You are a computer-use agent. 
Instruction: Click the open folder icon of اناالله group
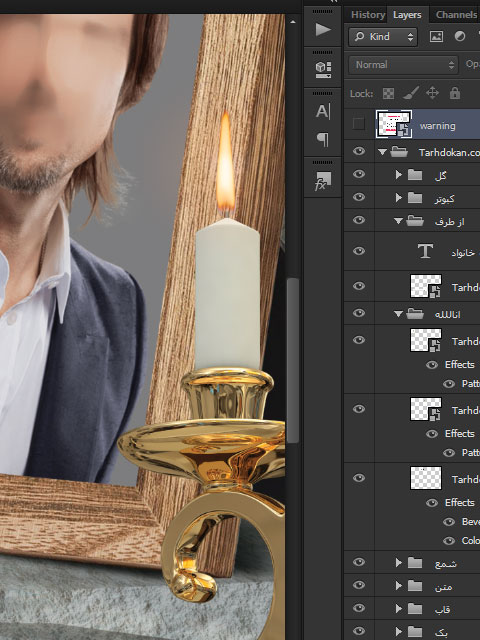point(415,313)
